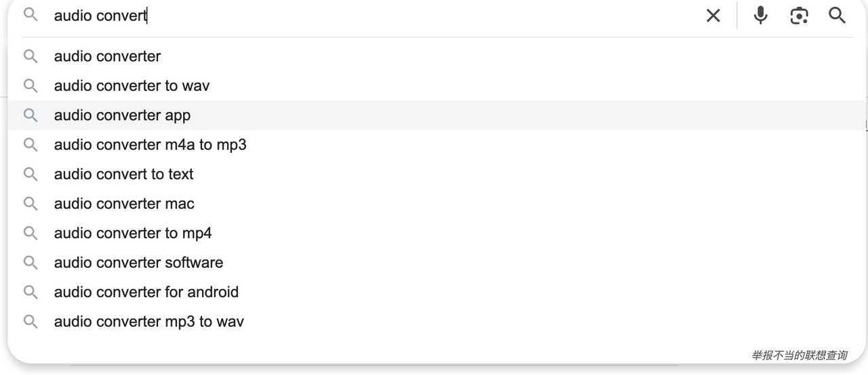This screenshot has height=375, width=868.
Task: Click magnifier icon beside 'audio converter software'
Action: click(31, 262)
